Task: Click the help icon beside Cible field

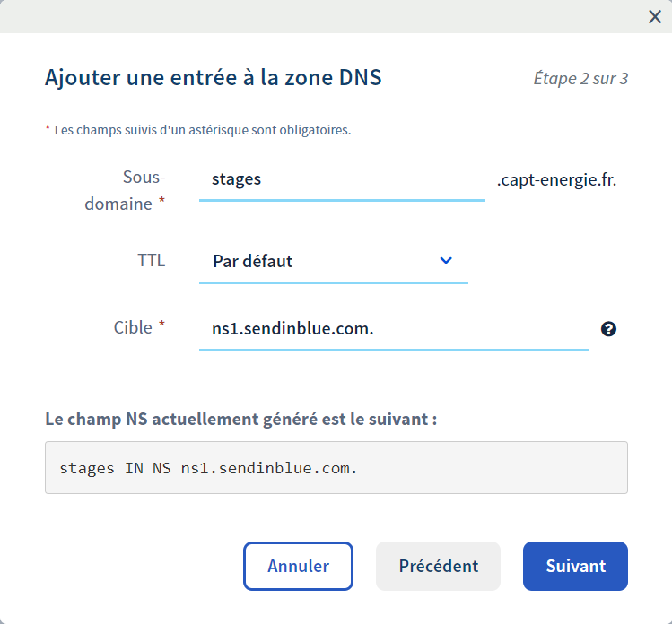Action: pyautogui.click(x=608, y=329)
